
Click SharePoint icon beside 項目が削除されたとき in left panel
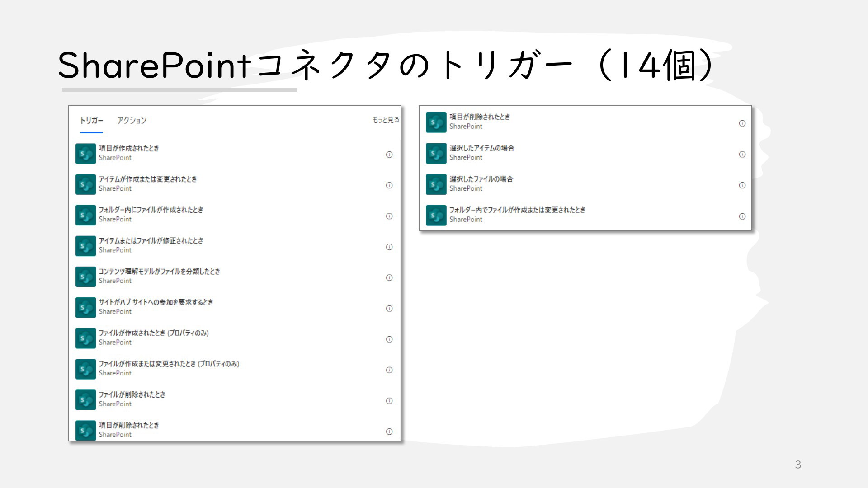(x=85, y=430)
